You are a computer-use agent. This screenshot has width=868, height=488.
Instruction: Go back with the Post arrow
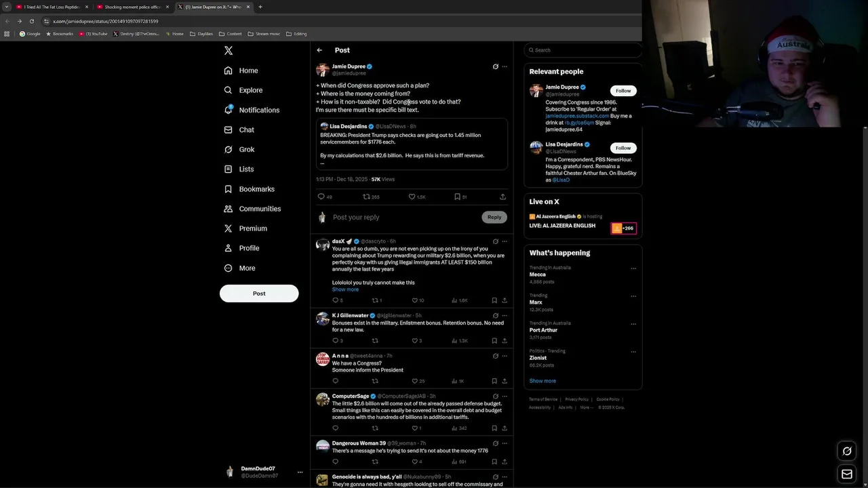click(319, 50)
